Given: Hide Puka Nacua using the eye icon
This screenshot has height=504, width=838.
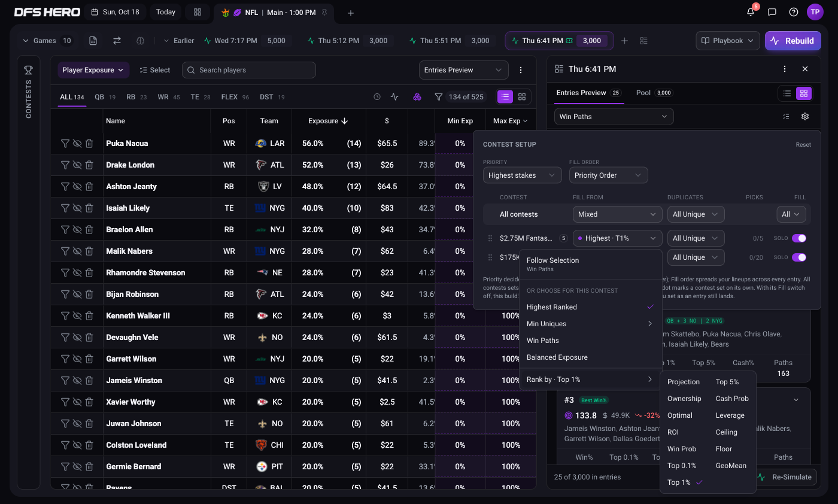Looking at the screenshot, I should (77, 143).
